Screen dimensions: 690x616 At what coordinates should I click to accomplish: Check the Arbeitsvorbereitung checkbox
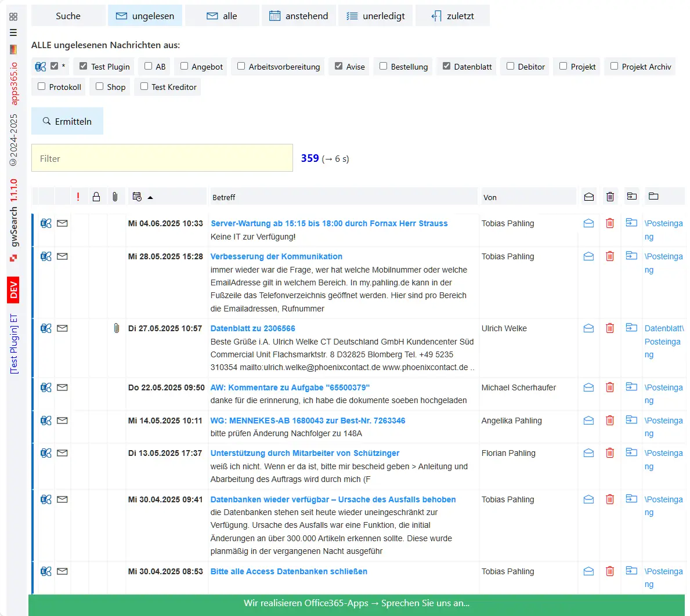241,66
